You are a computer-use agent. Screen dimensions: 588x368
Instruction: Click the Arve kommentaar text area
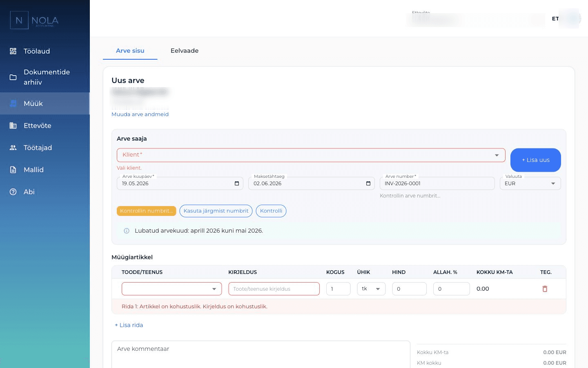[261, 355]
